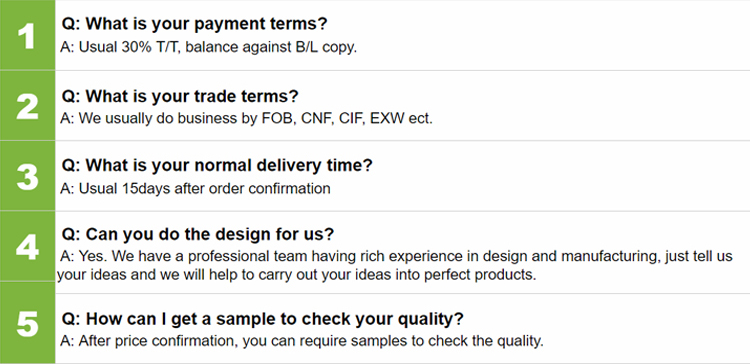Click the 'After price confirmation' answer

[x=302, y=341]
